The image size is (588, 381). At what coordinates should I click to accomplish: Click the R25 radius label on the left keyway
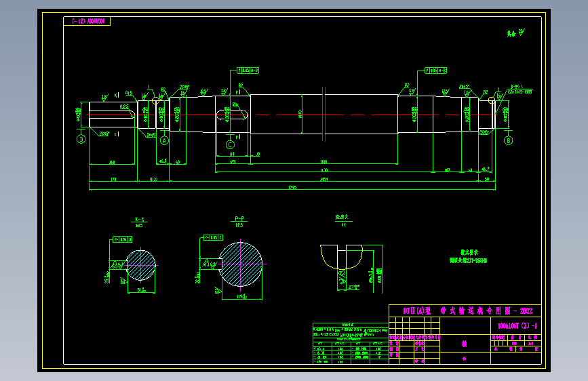click(124, 107)
